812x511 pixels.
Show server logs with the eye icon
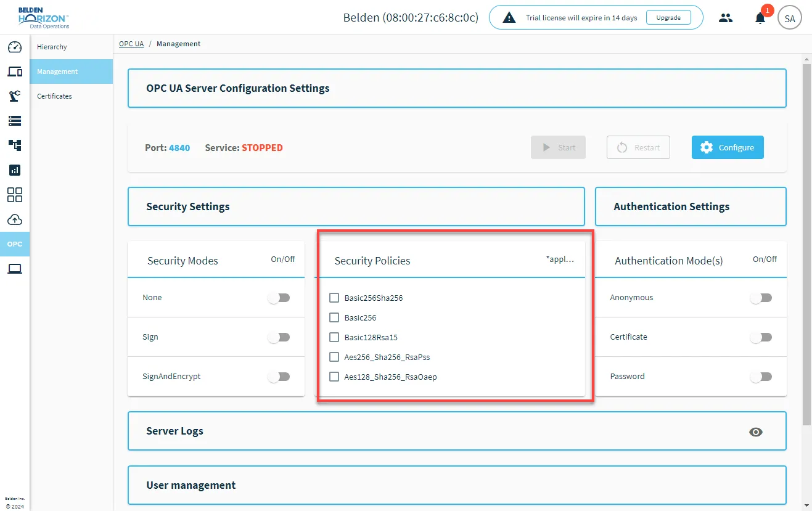[x=756, y=431]
